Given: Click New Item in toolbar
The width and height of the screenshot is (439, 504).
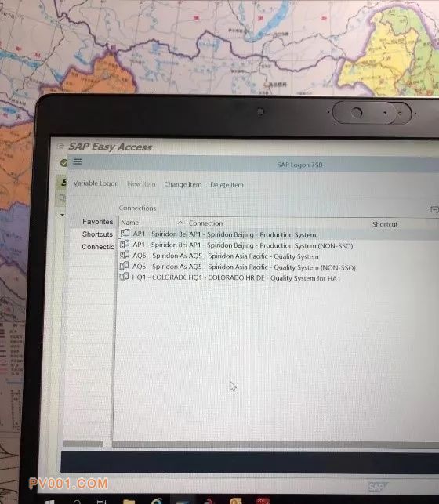Looking at the screenshot, I should pos(141,184).
